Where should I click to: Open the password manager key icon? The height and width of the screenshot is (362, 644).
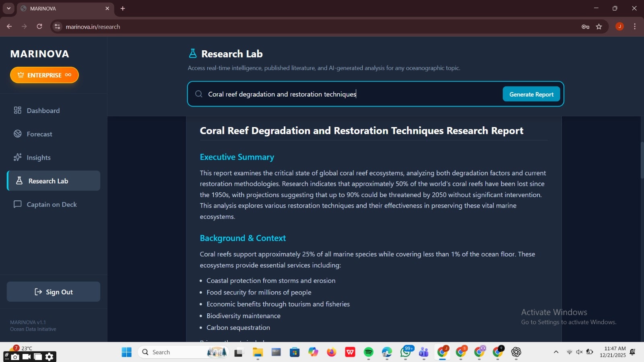585,27
